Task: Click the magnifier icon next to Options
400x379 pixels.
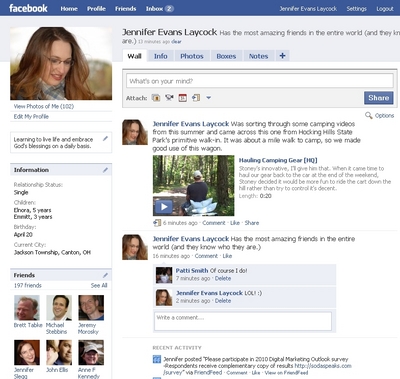Action: coord(369,115)
